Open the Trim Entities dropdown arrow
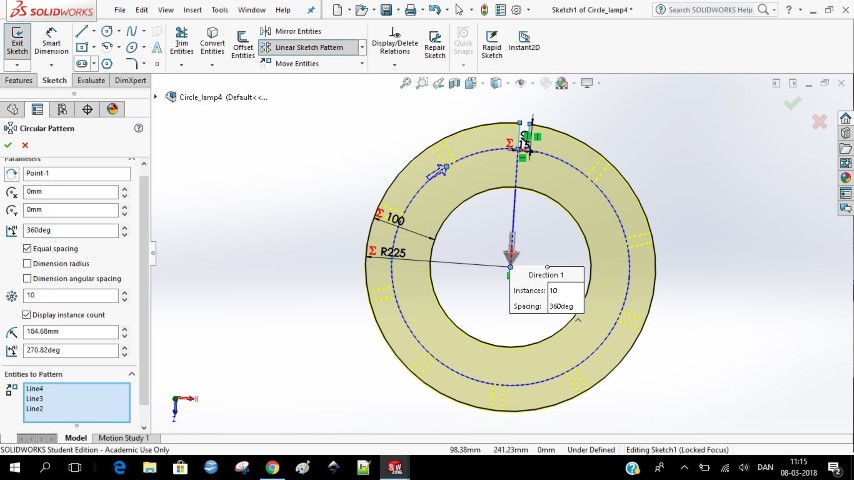854x480 pixels. [x=181, y=65]
